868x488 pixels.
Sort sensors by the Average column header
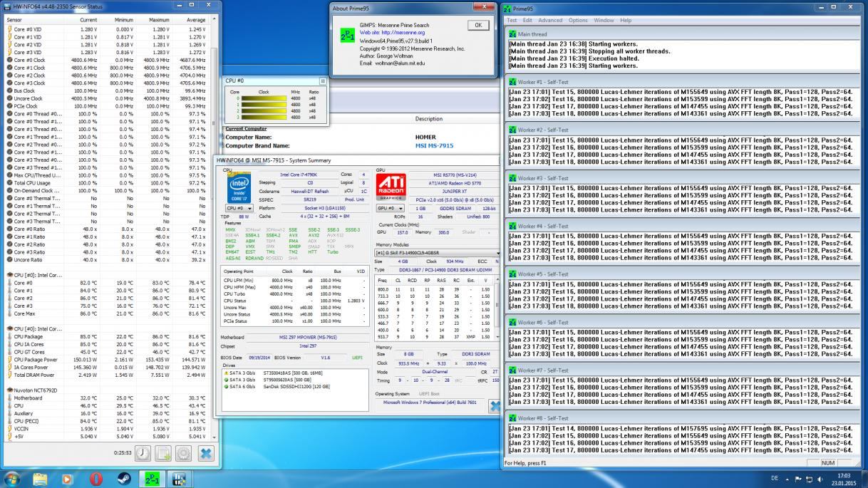pyautogui.click(x=195, y=20)
